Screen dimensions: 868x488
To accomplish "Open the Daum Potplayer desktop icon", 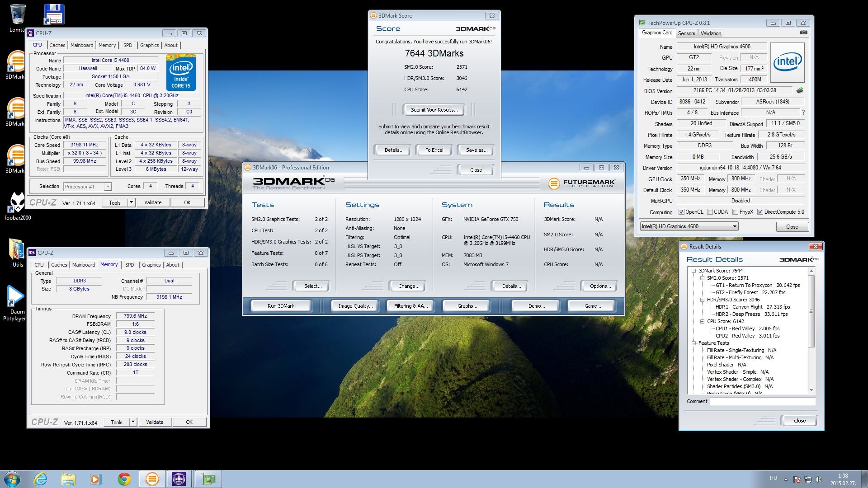I will click(15, 303).
